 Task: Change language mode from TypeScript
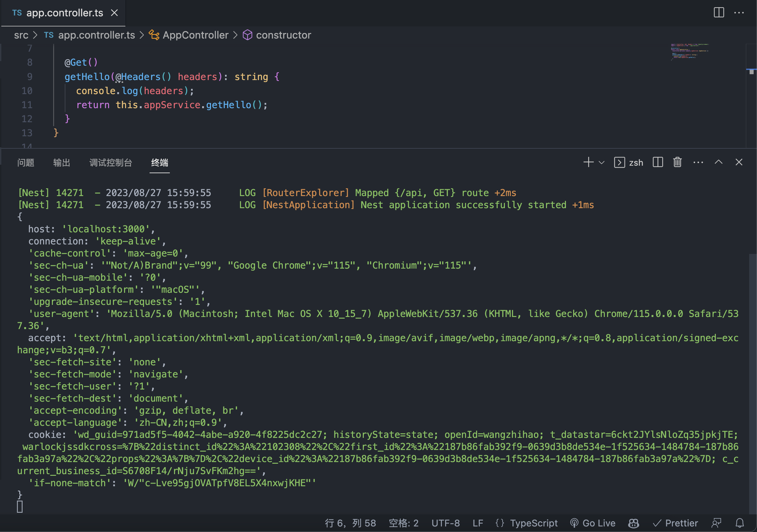click(534, 523)
